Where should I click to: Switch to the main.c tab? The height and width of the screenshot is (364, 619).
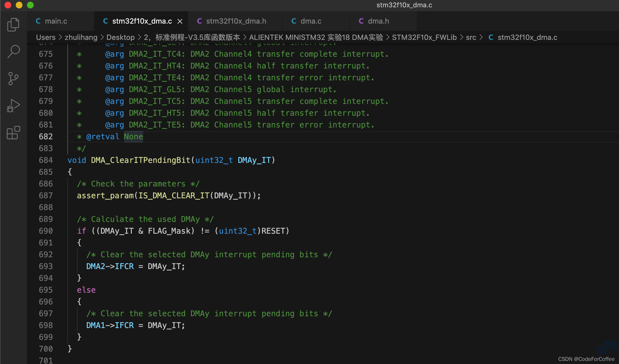click(56, 21)
